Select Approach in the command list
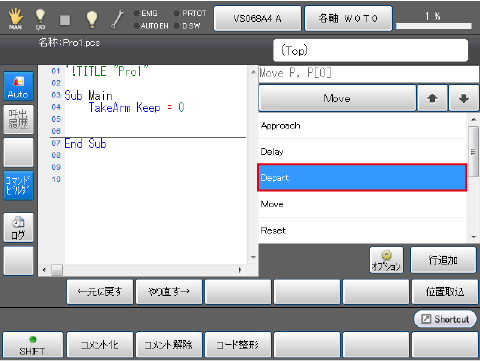Viewport: 480px width, 361px height. point(362,126)
